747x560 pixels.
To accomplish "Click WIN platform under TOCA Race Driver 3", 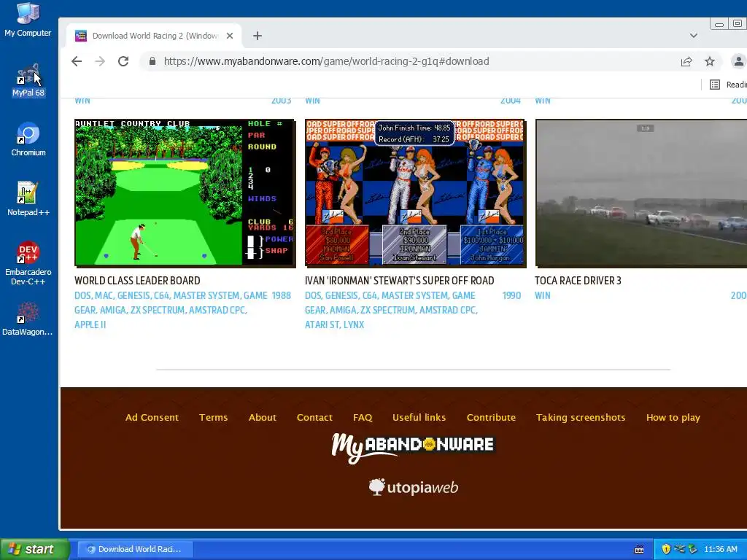I will (543, 295).
